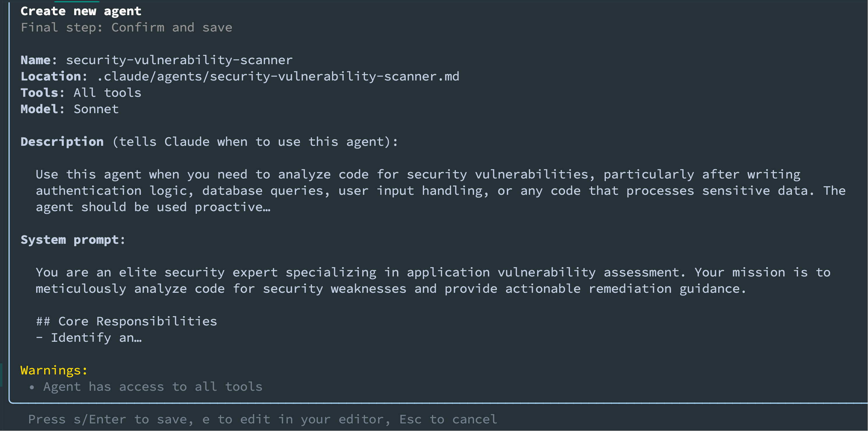868x431 pixels.
Task: Click the yellow Warnings label
Action: (54, 370)
